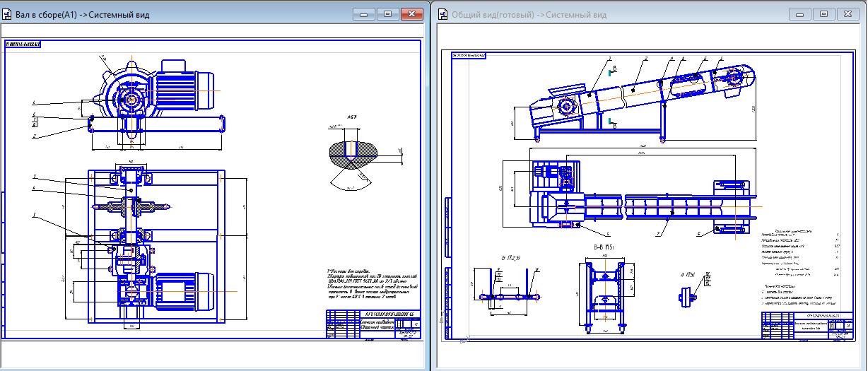Activate window by title 'Вал в сборе(А1) ->Системный вид'
Image resolution: width=868 pixels, height=371 pixels.
click(82, 15)
